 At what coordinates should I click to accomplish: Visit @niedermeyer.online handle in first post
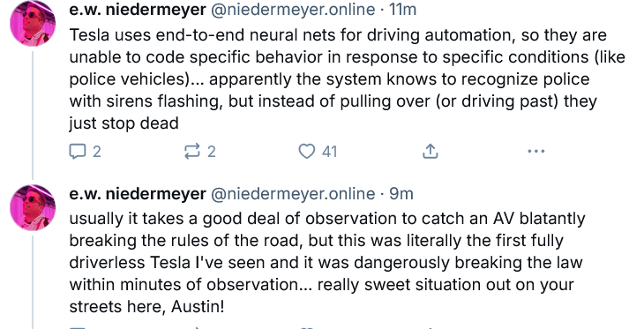pyautogui.click(x=293, y=10)
